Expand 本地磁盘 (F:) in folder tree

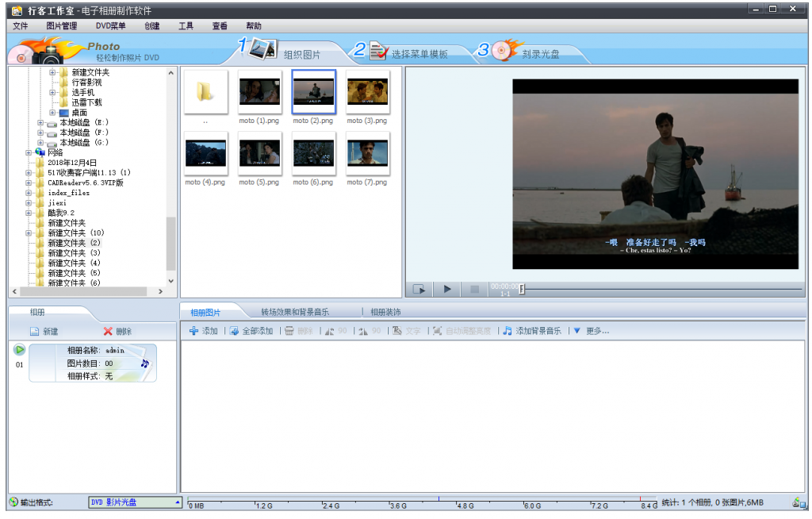pos(40,133)
